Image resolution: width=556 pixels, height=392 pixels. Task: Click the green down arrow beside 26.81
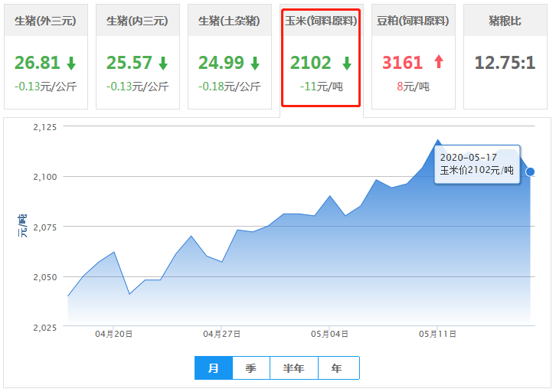71,63
